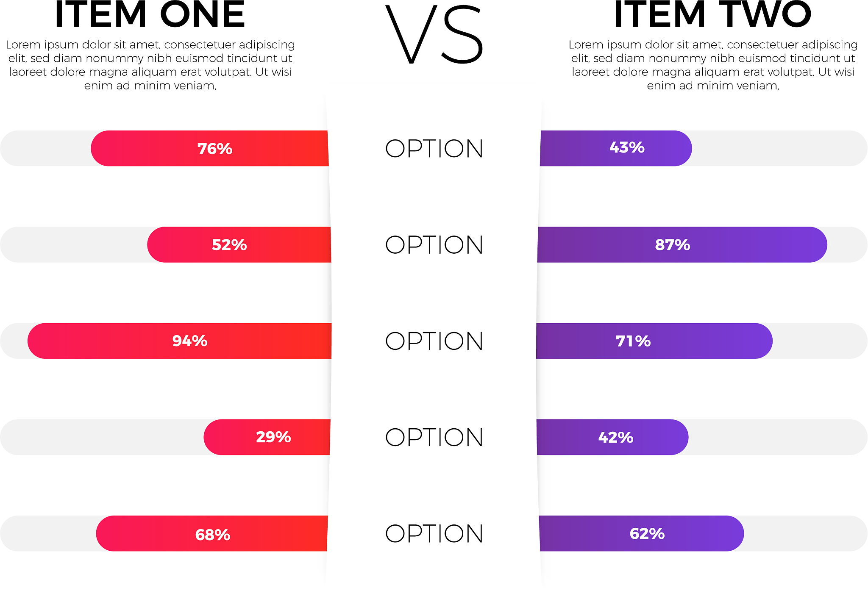Click the ITEM TWO heading

pyautogui.click(x=712, y=15)
